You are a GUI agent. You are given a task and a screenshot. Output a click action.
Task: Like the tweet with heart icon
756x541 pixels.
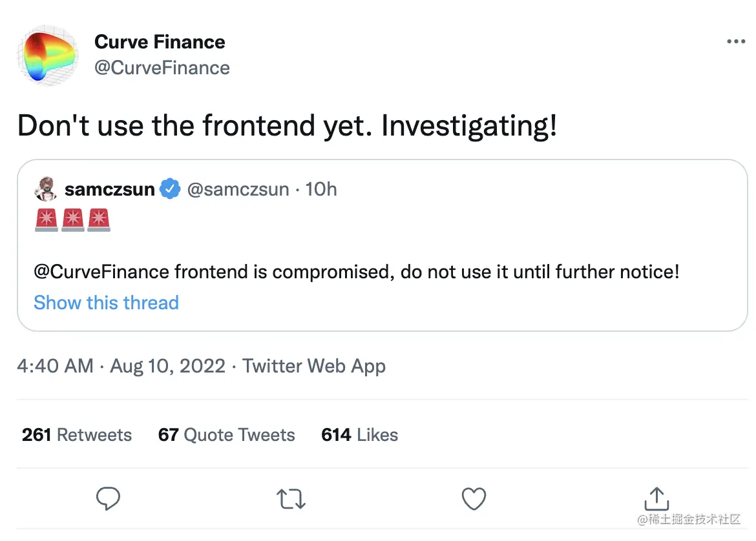tap(474, 499)
